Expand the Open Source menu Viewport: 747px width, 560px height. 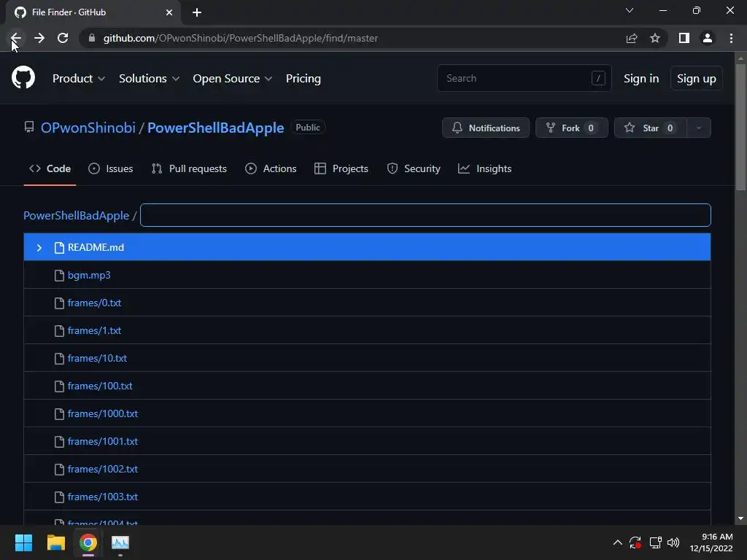pos(233,79)
